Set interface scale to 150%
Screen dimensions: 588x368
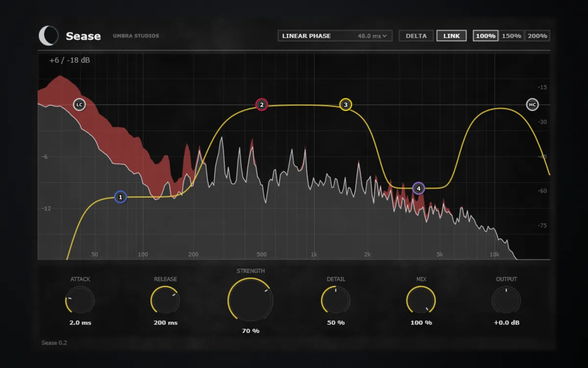pyautogui.click(x=512, y=36)
